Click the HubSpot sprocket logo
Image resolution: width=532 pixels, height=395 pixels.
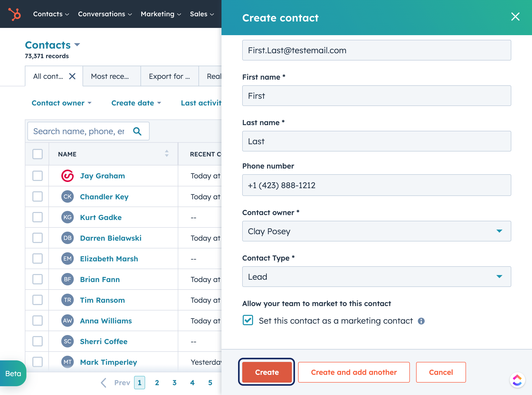tap(14, 14)
